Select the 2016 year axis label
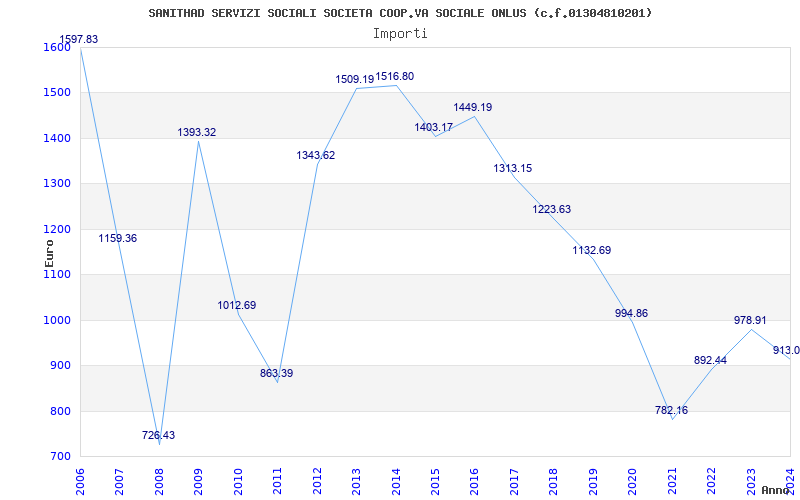This screenshot has width=800, height=500. [474, 481]
